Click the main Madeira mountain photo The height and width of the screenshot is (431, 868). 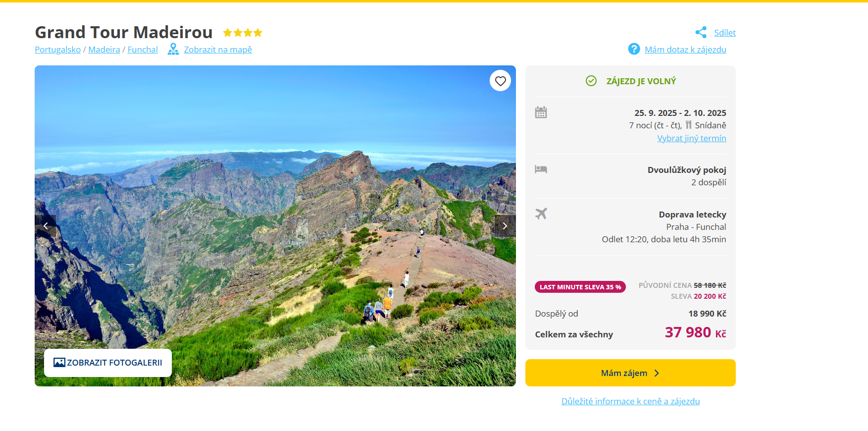(275, 198)
